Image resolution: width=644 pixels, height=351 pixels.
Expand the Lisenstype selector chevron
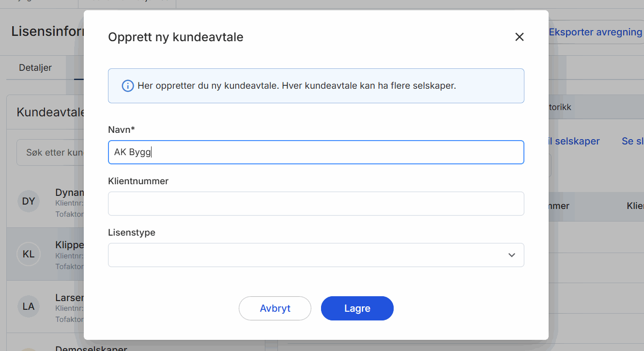coord(511,255)
